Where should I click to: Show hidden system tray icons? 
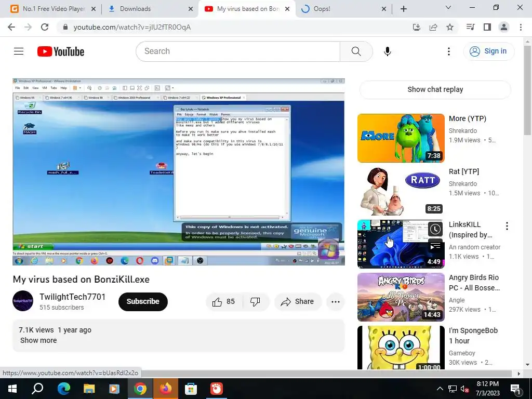pyautogui.click(x=440, y=389)
